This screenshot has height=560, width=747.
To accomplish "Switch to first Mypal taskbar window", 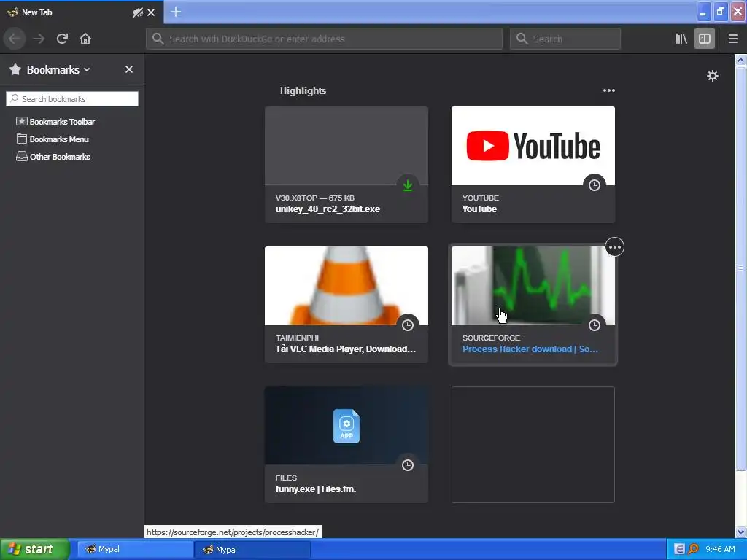I will [x=135, y=550].
